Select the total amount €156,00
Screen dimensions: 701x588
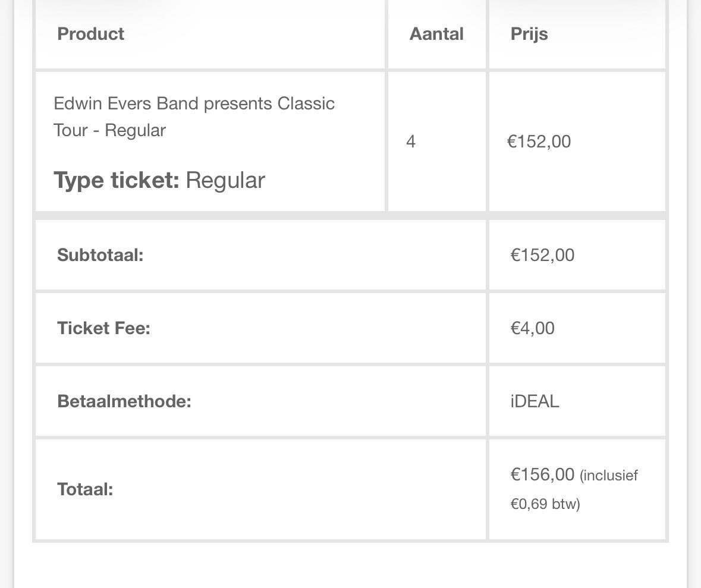[542, 474]
